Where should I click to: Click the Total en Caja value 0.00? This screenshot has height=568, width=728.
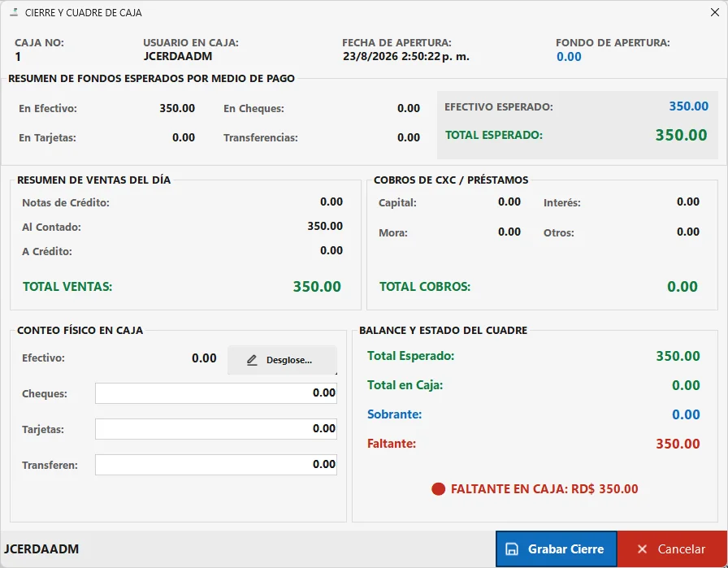pyautogui.click(x=686, y=385)
